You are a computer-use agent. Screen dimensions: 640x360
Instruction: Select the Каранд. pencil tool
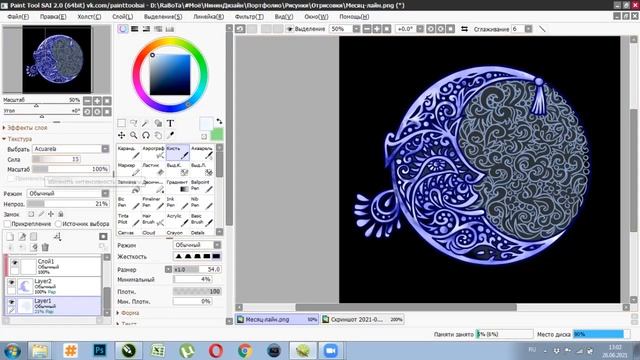[x=129, y=152]
